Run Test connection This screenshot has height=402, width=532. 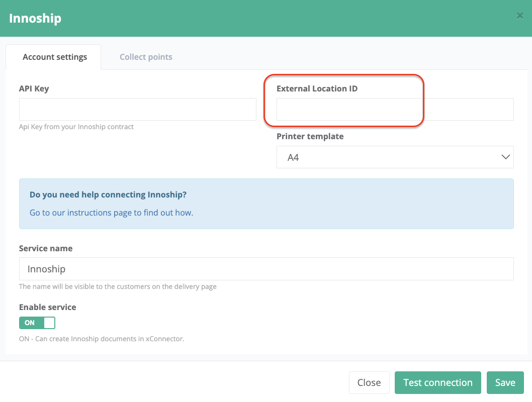tap(437, 382)
